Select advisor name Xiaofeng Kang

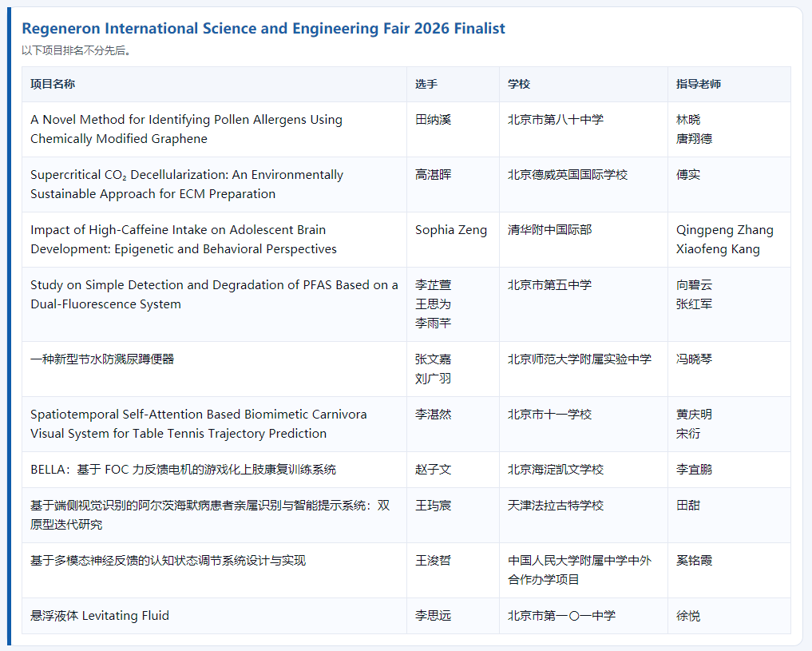(x=718, y=249)
